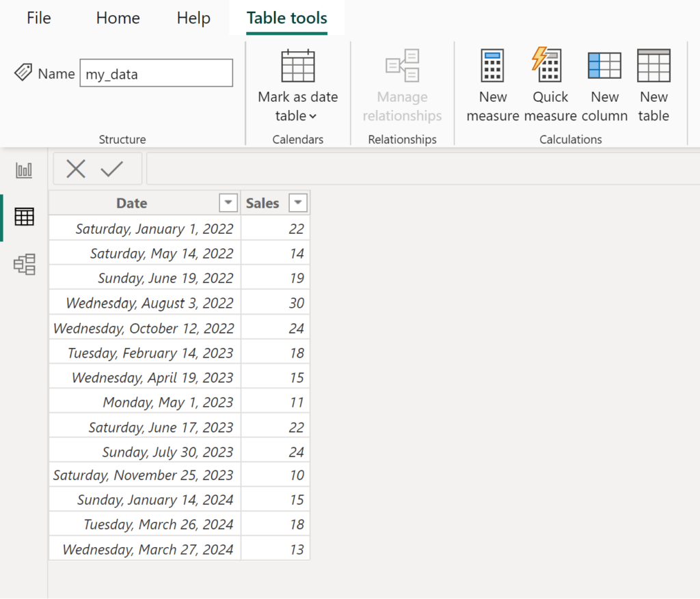This screenshot has height=599, width=700.
Task: Cancel formula entry with the X button
Action: 75,169
